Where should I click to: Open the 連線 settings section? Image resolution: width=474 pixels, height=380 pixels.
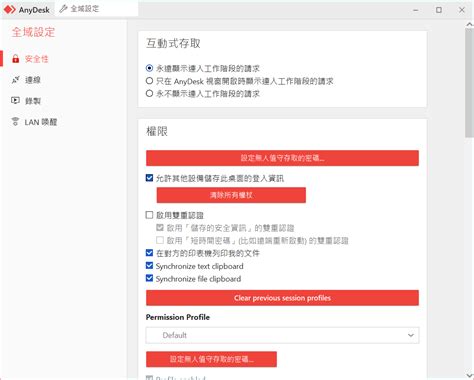(33, 80)
